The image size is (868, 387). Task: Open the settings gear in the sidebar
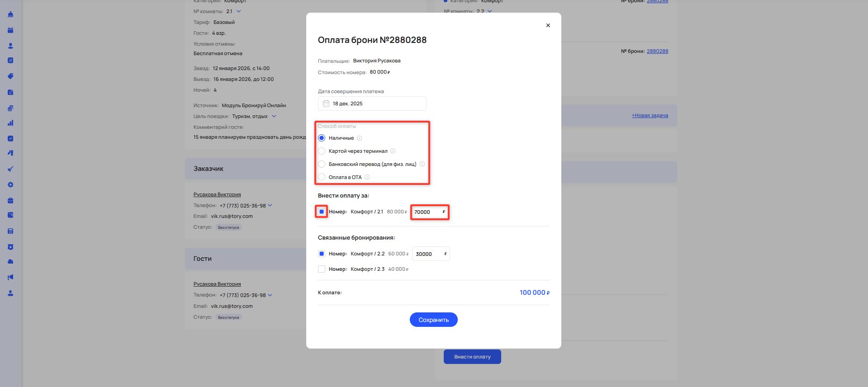pyautogui.click(x=10, y=185)
